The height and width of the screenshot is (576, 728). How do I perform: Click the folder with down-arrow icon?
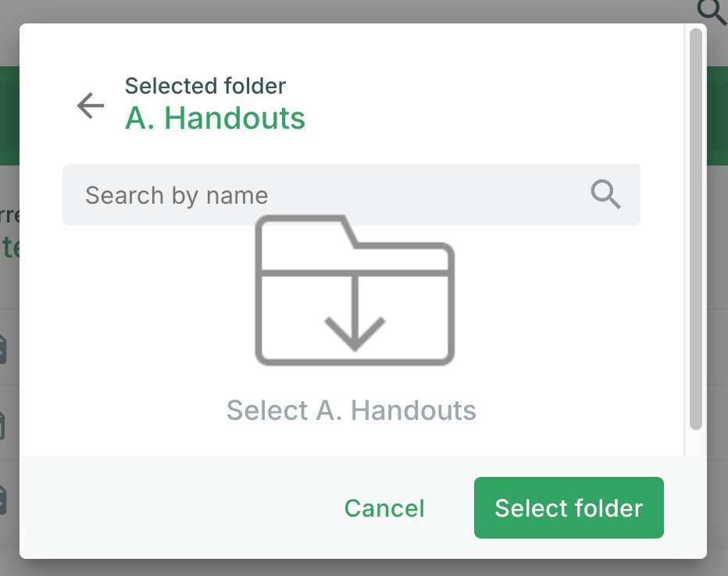pyautogui.click(x=355, y=290)
